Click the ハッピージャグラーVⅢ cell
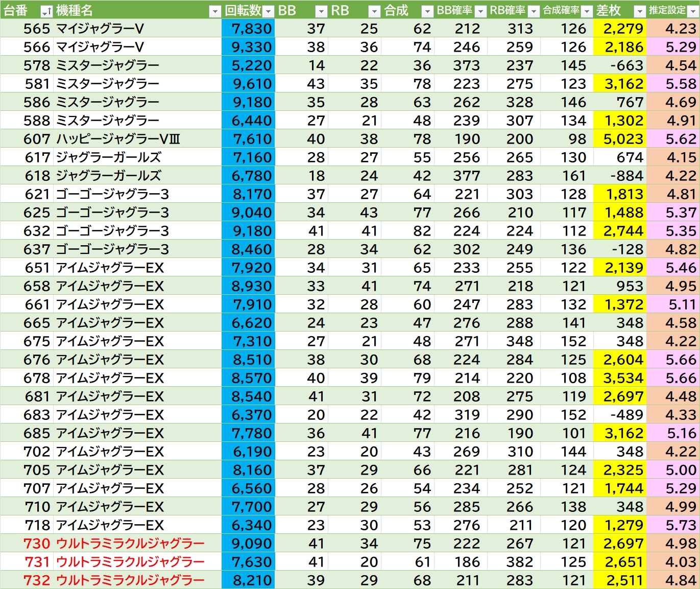Viewport: 700px width, 589px height. coord(137,139)
